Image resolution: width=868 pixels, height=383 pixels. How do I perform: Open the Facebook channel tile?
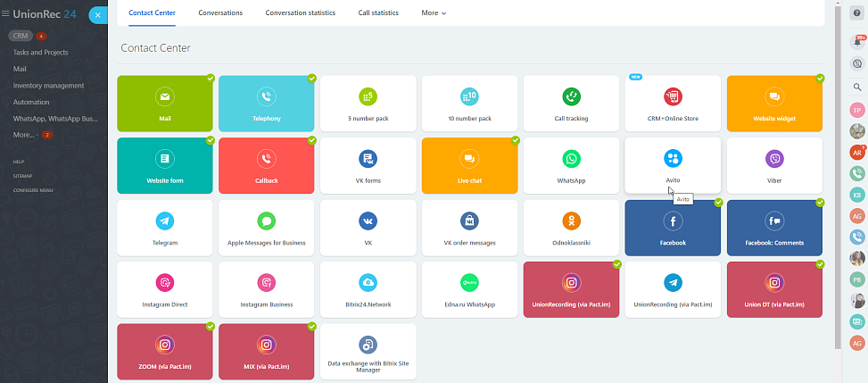click(x=673, y=228)
